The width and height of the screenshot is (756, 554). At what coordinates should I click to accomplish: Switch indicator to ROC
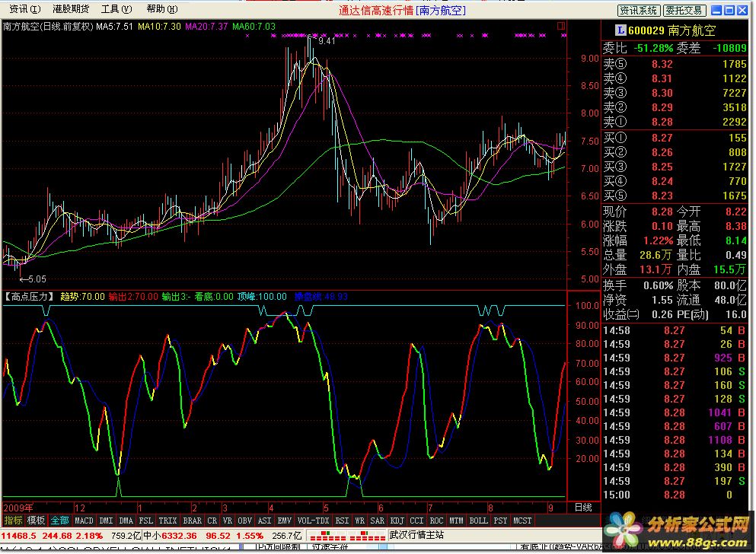coord(436,521)
